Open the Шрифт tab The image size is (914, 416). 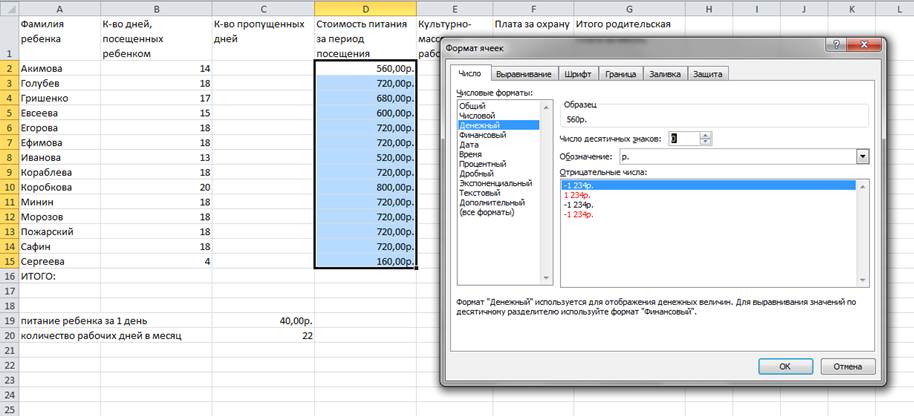point(578,75)
